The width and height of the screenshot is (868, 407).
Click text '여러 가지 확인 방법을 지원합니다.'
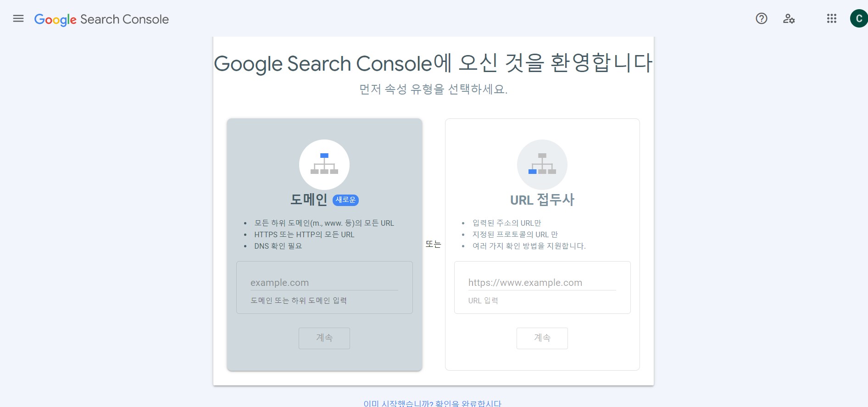point(529,246)
